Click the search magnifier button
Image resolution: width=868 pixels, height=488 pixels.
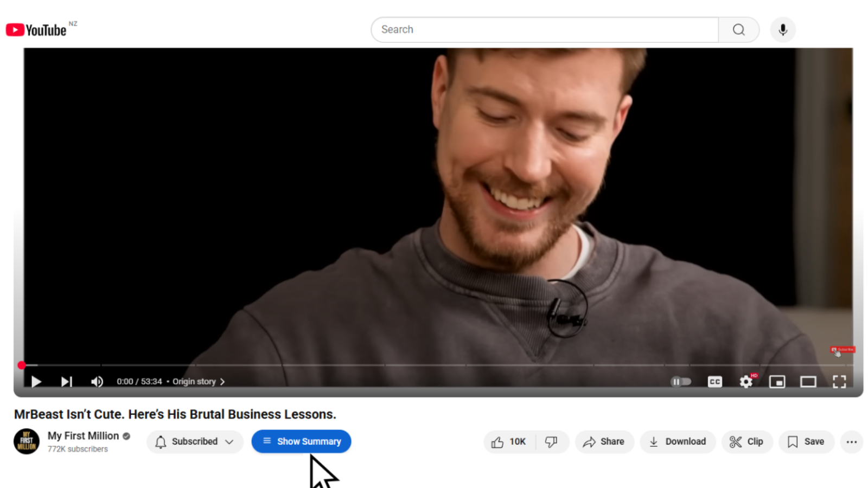[738, 30]
